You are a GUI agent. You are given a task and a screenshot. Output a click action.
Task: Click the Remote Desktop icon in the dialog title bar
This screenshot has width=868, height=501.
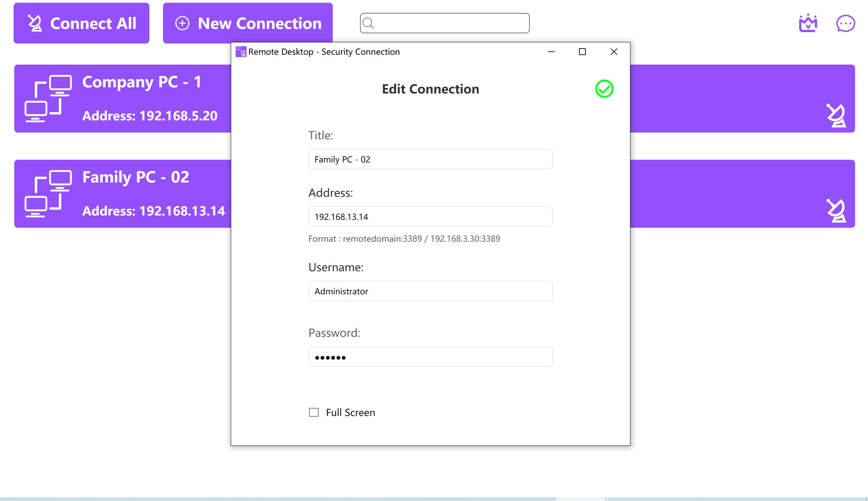[241, 51]
